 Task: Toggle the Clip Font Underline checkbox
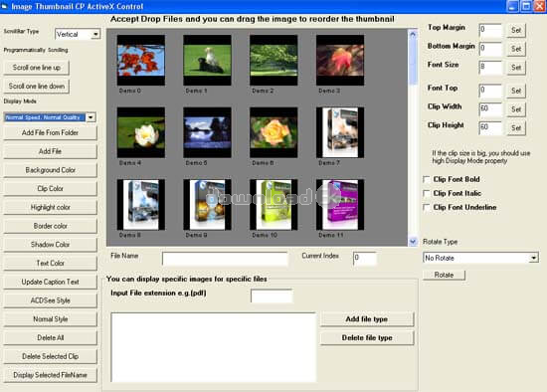[427, 207]
